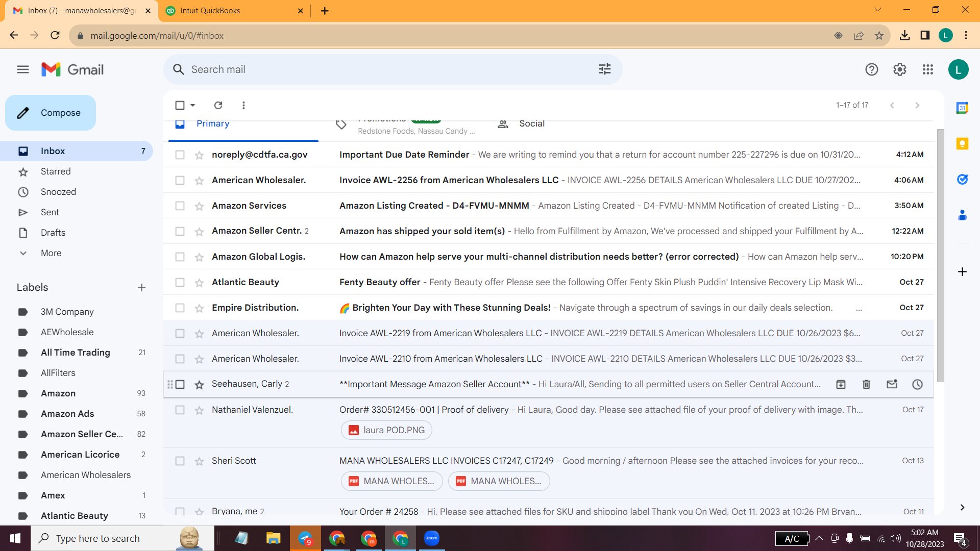980x551 pixels.
Task: Open Gmail settings gear icon
Action: (900, 69)
